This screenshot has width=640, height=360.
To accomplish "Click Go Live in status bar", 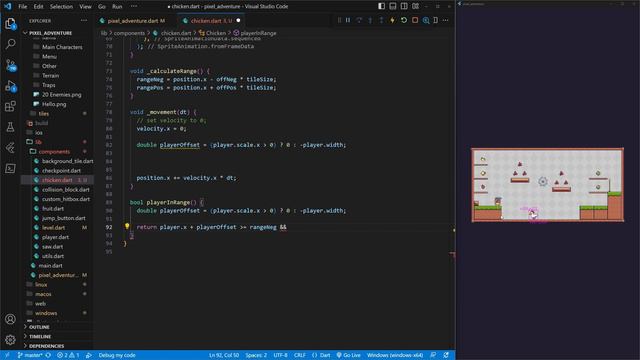I will [348, 355].
